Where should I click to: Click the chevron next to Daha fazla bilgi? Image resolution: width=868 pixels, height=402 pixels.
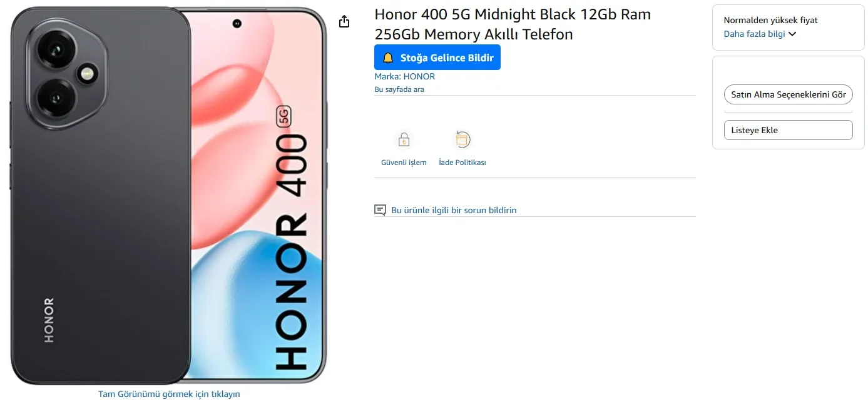click(x=792, y=34)
